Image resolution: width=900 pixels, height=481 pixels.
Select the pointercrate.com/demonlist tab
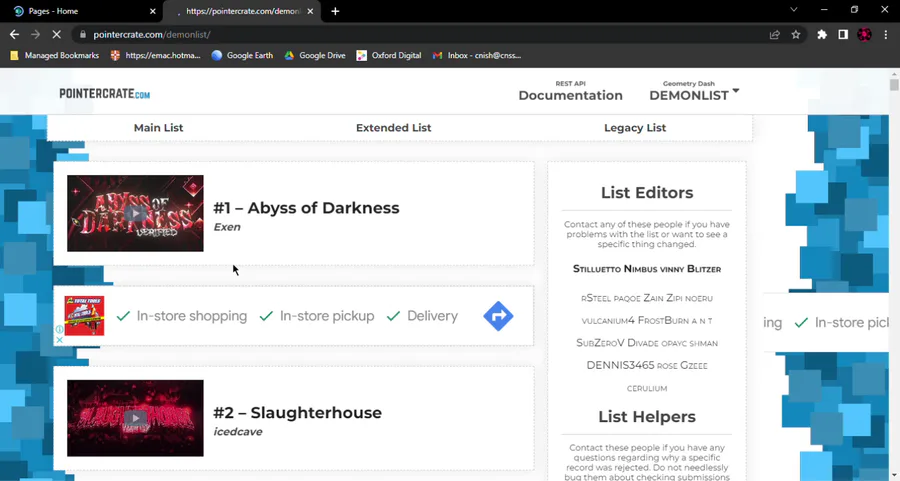coord(242,11)
